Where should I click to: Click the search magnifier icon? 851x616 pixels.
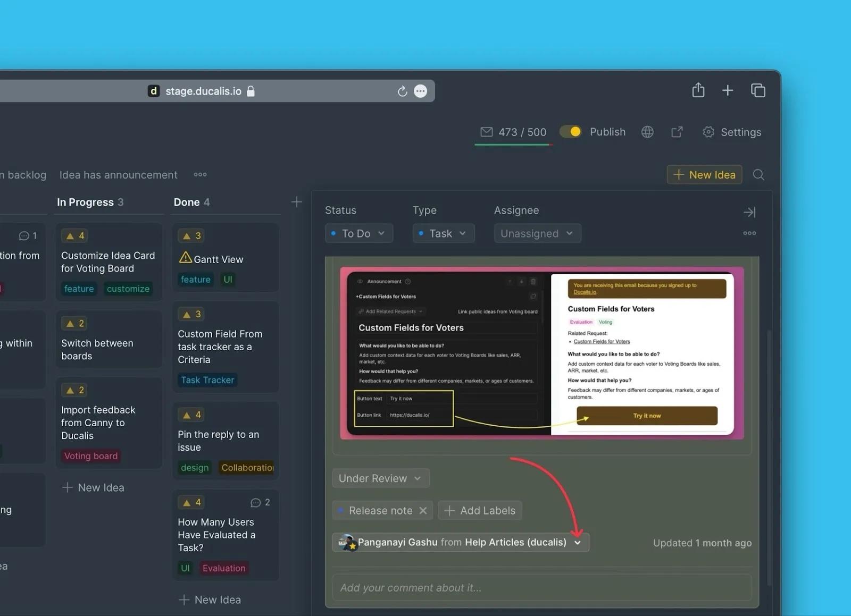pyautogui.click(x=758, y=175)
